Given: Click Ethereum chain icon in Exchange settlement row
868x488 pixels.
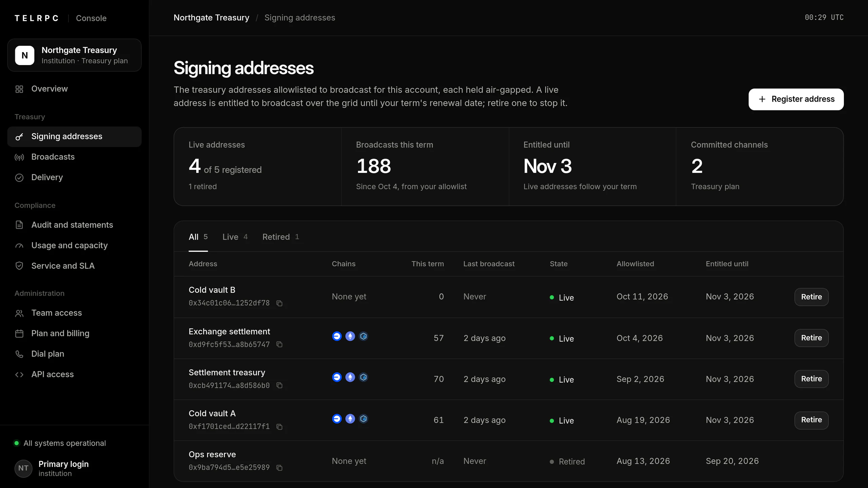Looking at the screenshot, I should point(350,336).
